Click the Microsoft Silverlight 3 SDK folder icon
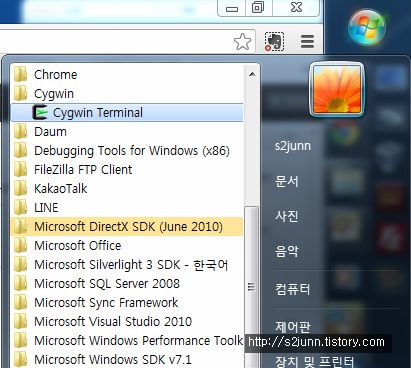This screenshot has height=368, width=411. pyautogui.click(x=21, y=264)
